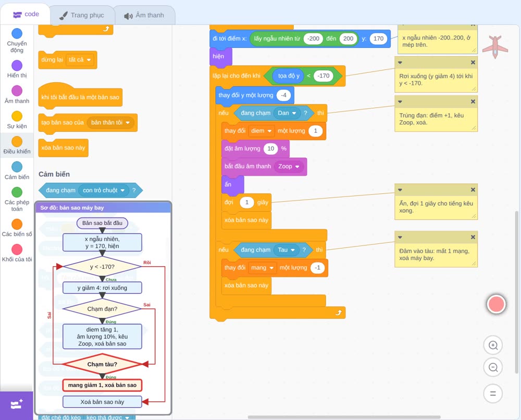
Task: Close the 'Rơi xuống (y giảm 4)' comment
Action: [473, 63]
